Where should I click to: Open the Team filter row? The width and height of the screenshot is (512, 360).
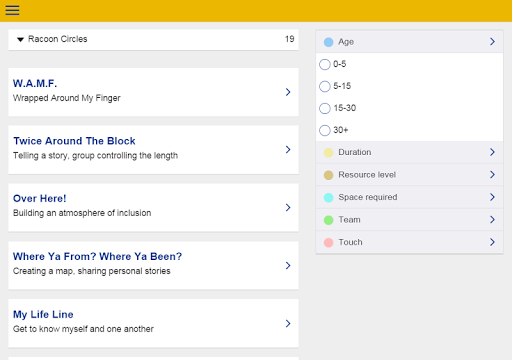[x=409, y=220]
